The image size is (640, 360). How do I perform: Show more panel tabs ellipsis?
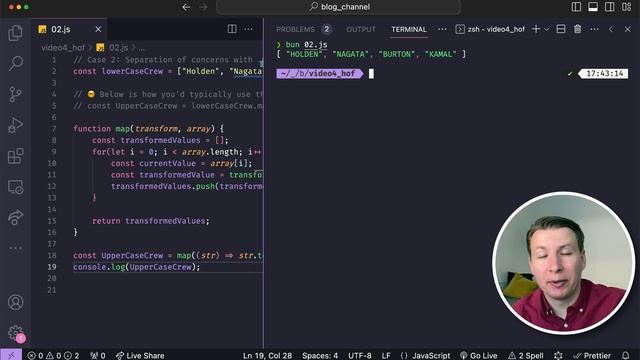[x=442, y=29]
